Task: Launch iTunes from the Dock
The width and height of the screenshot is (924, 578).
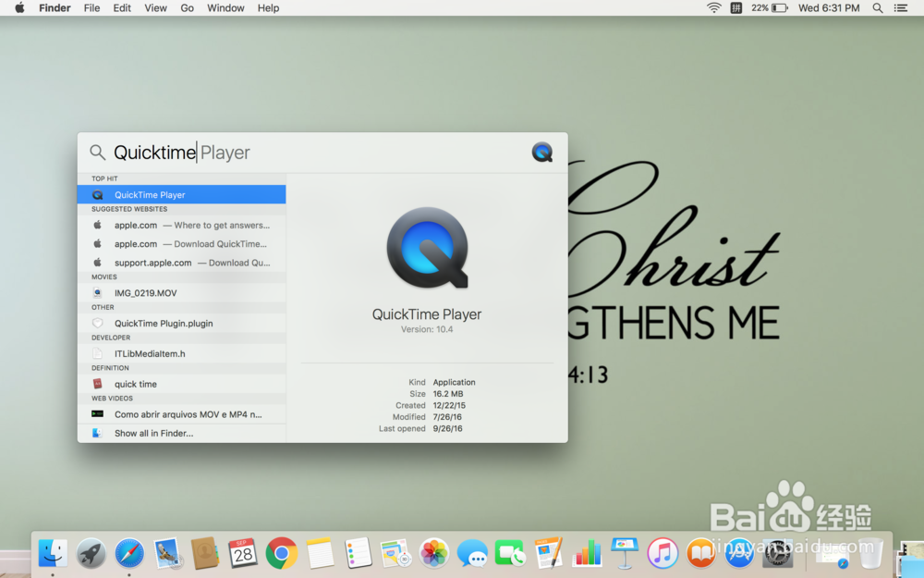Action: click(663, 553)
